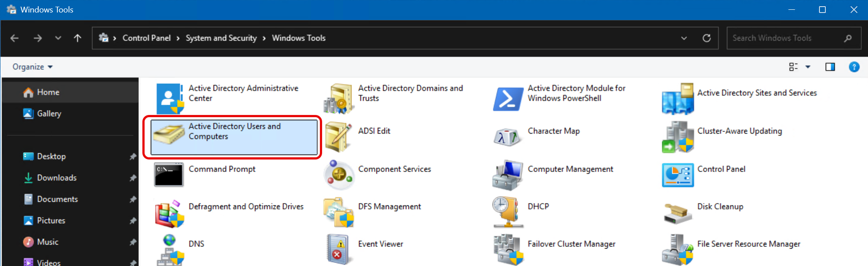Image resolution: width=868 pixels, height=266 pixels.
Task: Click the search magnifier icon
Action: [848, 38]
